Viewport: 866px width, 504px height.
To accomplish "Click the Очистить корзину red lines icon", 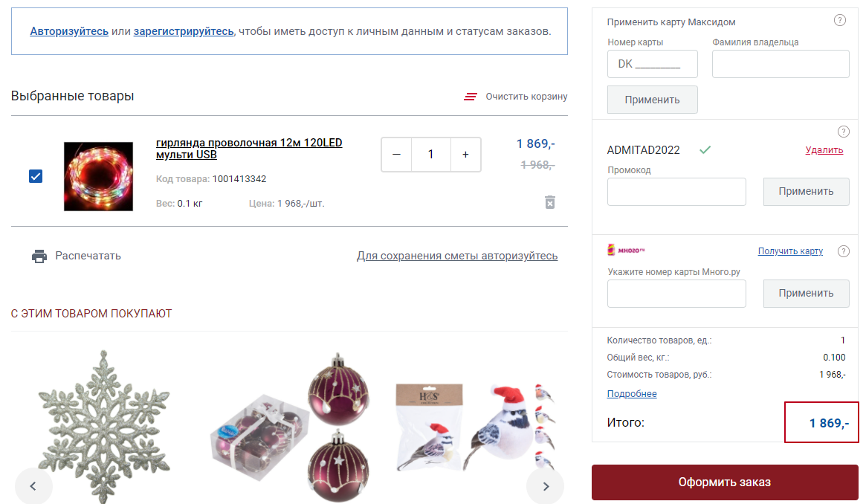I will [x=471, y=97].
